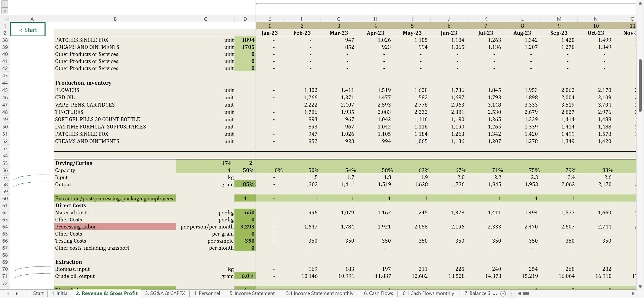Select row 64 header
The image size is (644, 298).
(x=5, y=227)
